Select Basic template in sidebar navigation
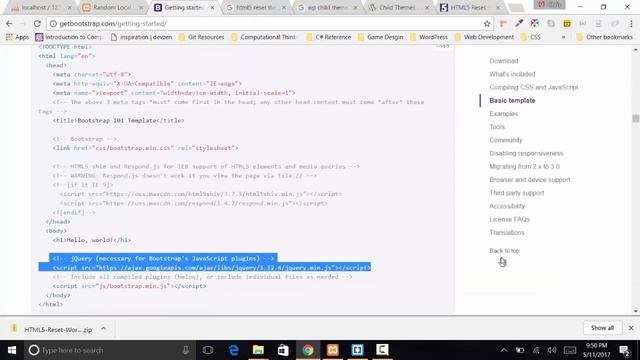This screenshot has width=640, height=360. [512, 100]
